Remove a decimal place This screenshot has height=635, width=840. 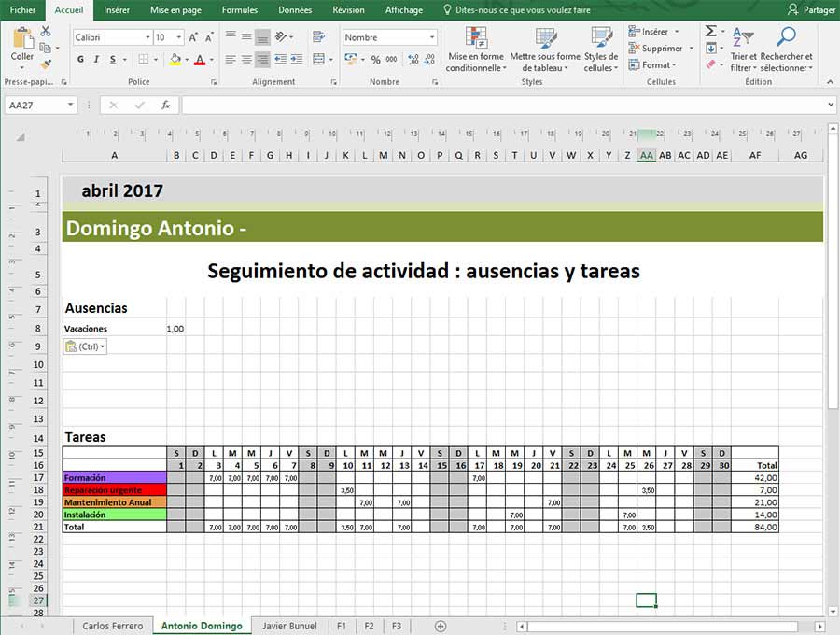click(429, 60)
